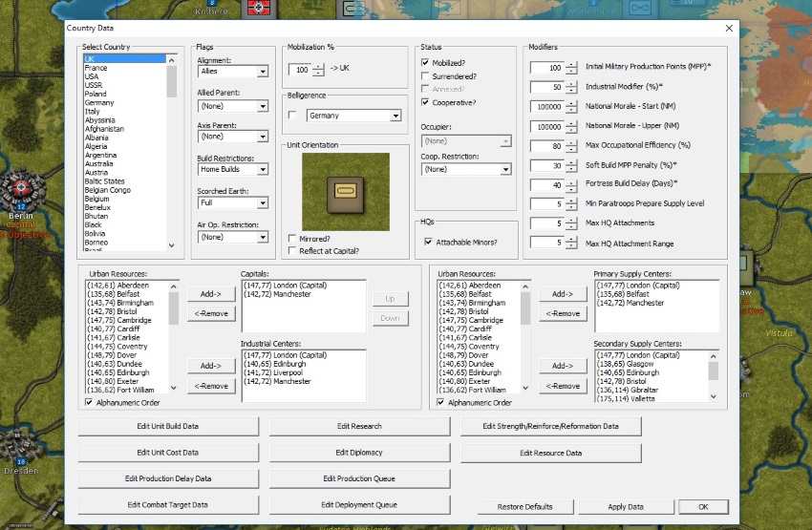Enable the Mirrored? checkbox
The height and width of the screenshot is (530, 812).
(x=292, y=239)
